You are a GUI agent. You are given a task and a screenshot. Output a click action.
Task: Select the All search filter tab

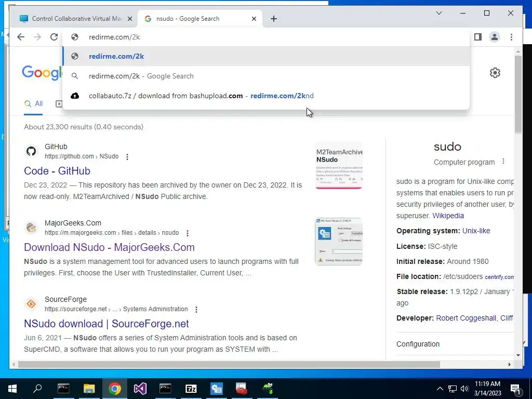click(x=33, y=104)
